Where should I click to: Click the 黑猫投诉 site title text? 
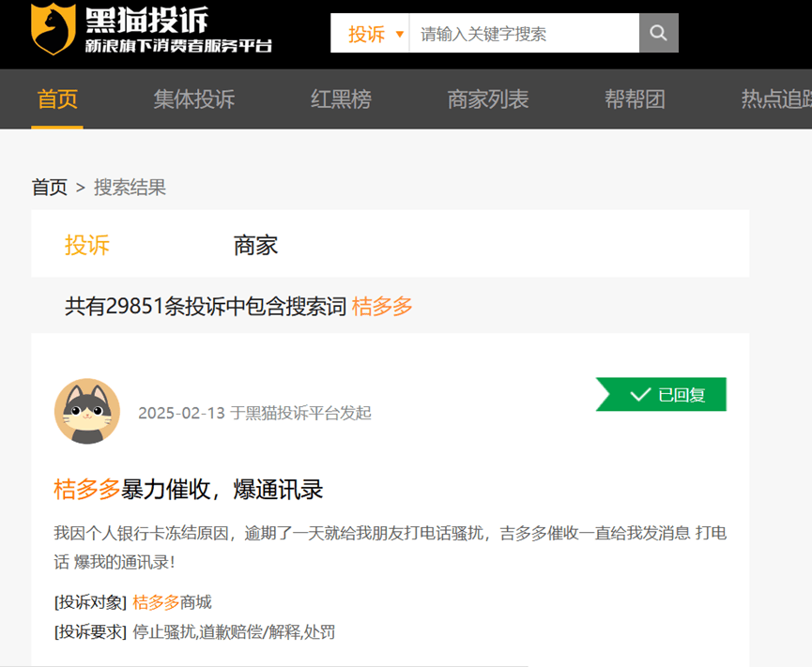tap(147, 21)
